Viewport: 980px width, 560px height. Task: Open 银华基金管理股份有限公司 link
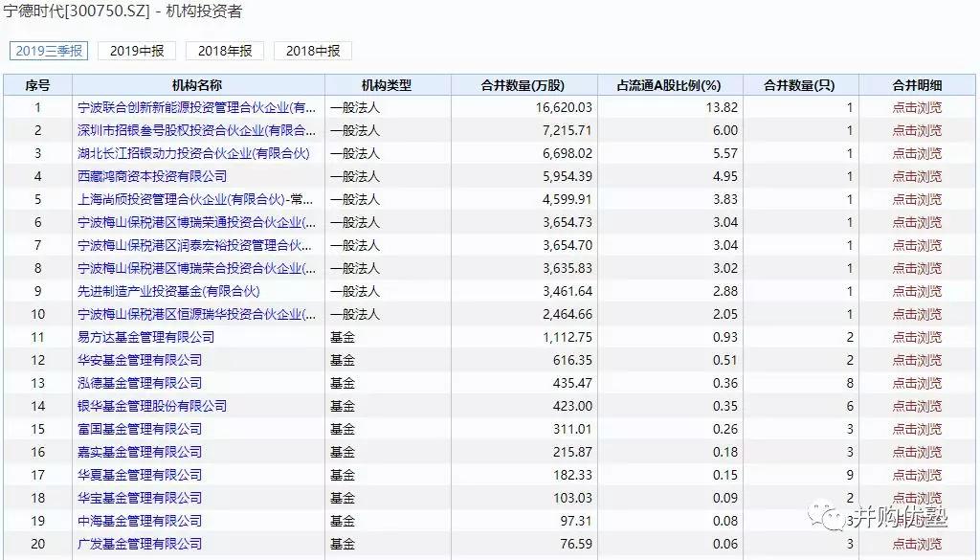pos(152,406)
